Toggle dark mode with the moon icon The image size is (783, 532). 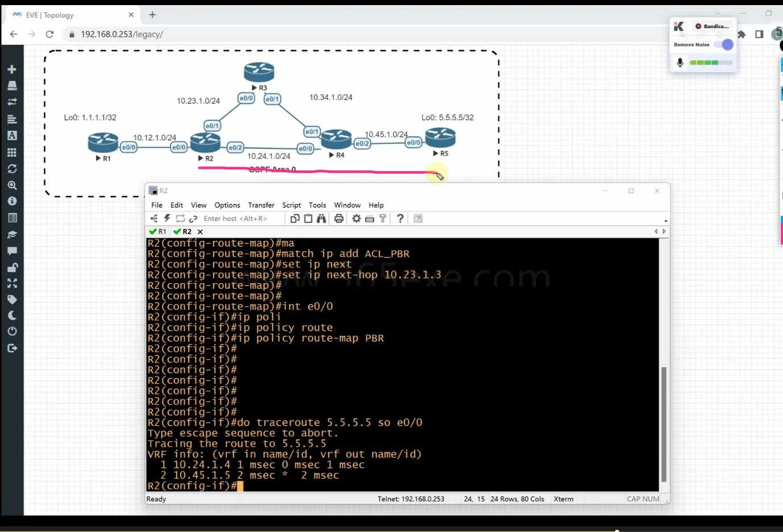[12, 315]
